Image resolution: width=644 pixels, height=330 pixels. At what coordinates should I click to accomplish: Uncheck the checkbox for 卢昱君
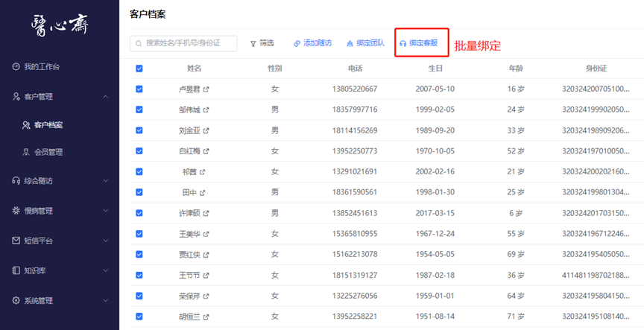click(139, 89)
